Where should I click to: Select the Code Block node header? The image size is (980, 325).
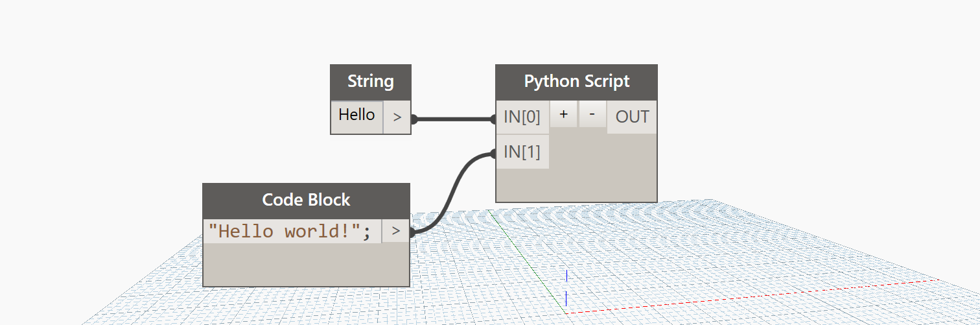tap(306, 200)
